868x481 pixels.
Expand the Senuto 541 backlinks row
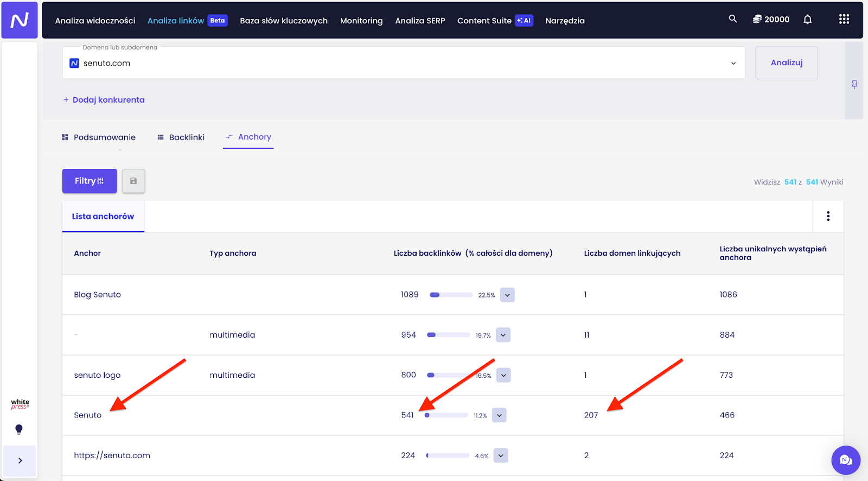499,415
